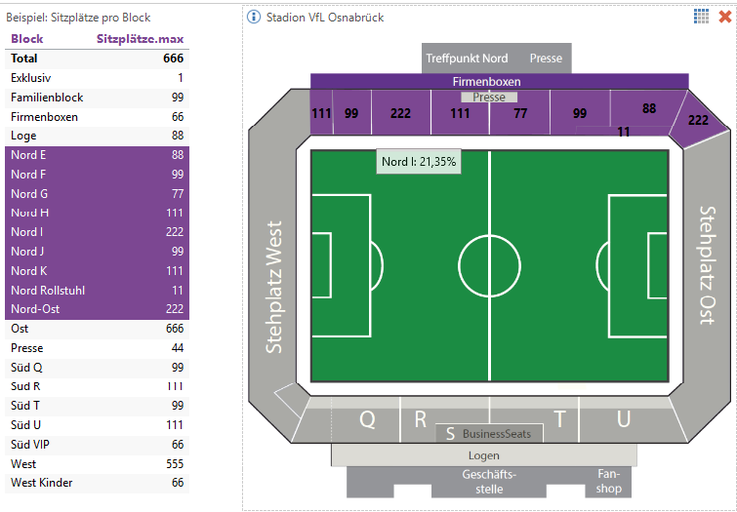Select the south block U on the map
Screen dimensions: 737x512
point(623,419)
